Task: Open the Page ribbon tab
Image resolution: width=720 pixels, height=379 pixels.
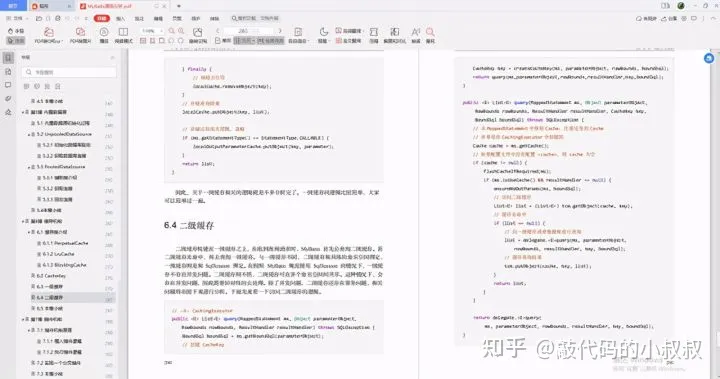Action: click(x=177, y=18)
